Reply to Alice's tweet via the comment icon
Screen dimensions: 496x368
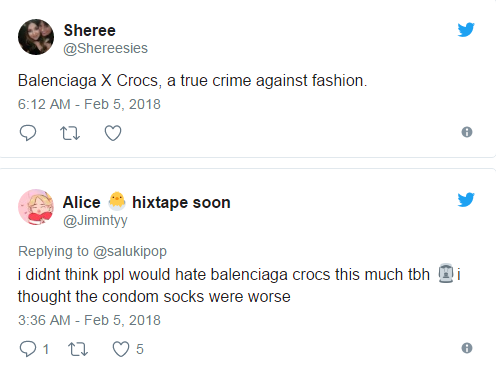point(28,349)
